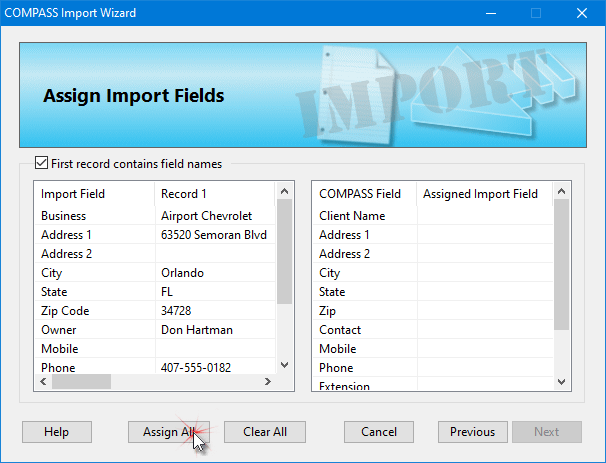Select the Extension COMPASS field
The image size is (606, 463).
point(344,385)
